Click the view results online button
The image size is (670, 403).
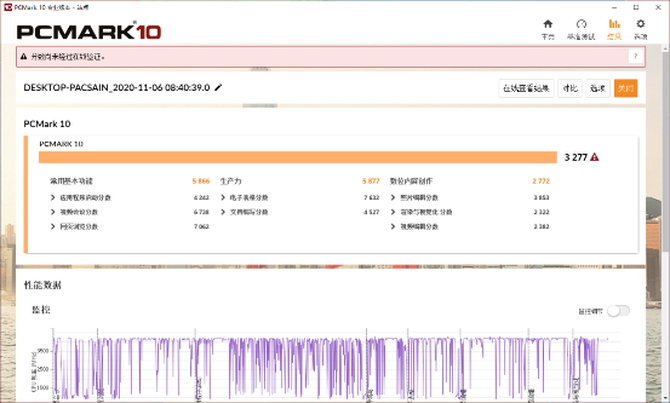[526, 88]
